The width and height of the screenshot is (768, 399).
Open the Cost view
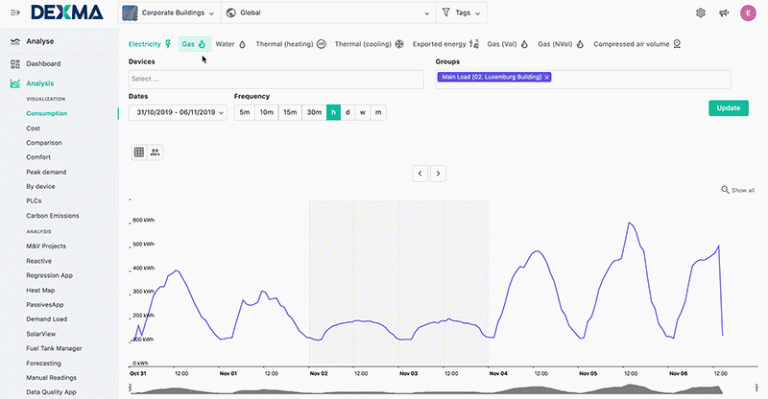33,128
